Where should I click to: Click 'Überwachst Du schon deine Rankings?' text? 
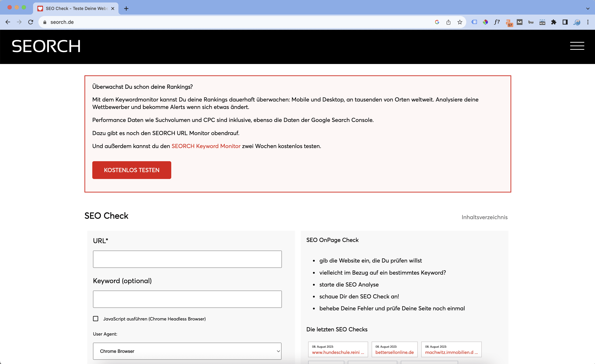point(142,87)
